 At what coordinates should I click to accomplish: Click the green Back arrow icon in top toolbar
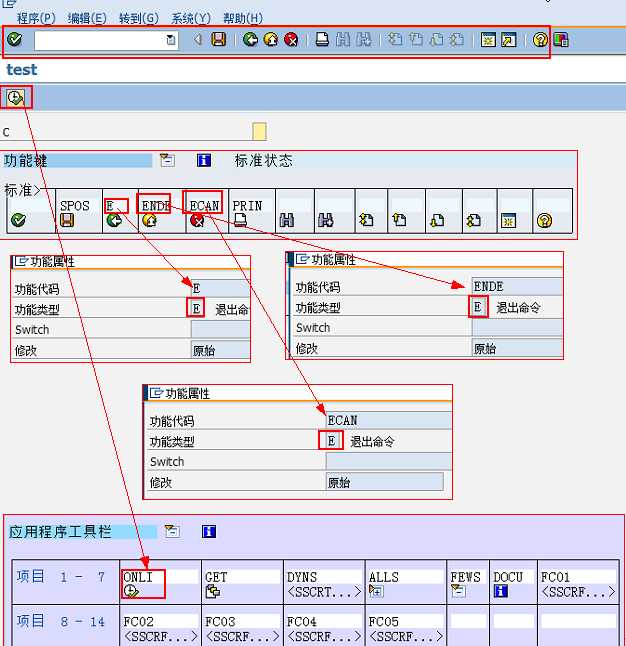tap(250, 40)
